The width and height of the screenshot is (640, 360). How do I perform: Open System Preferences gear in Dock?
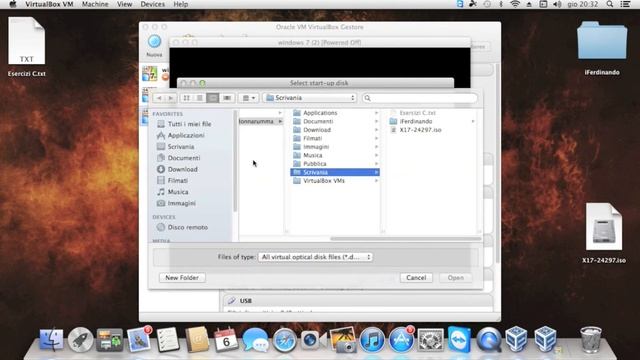(x=430, y=340)
